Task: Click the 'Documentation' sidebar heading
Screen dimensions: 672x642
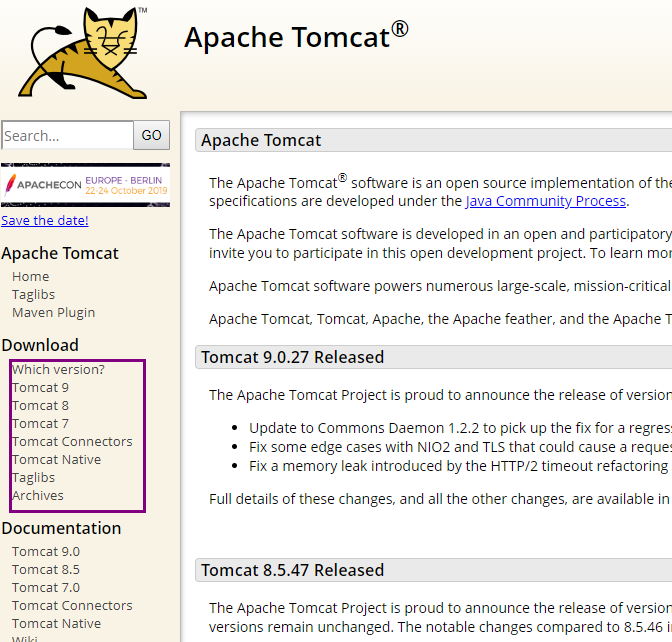Action: 61,528
